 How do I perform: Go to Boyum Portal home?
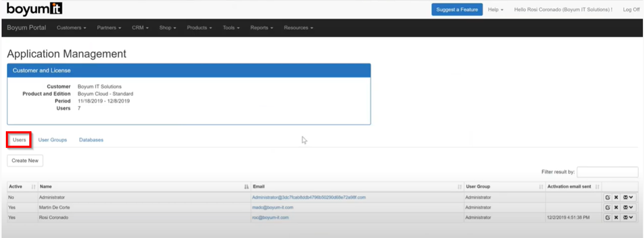pos(27,28)
